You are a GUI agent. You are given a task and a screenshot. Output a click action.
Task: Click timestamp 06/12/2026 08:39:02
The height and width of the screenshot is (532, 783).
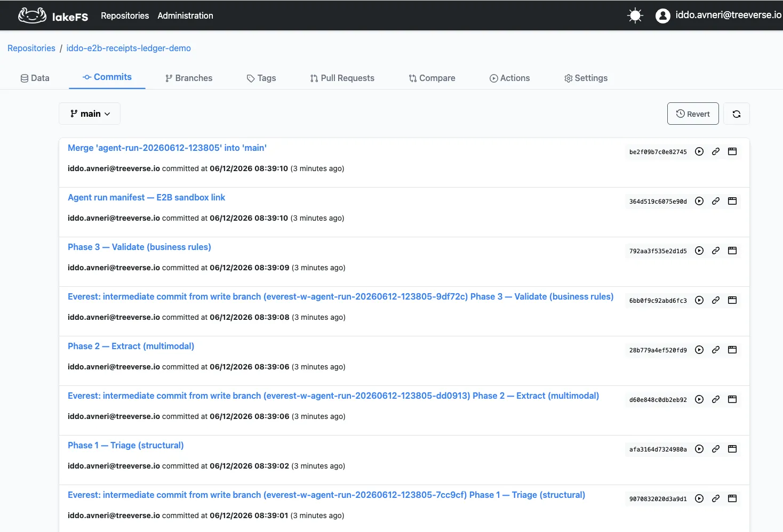tap(250, 466)
